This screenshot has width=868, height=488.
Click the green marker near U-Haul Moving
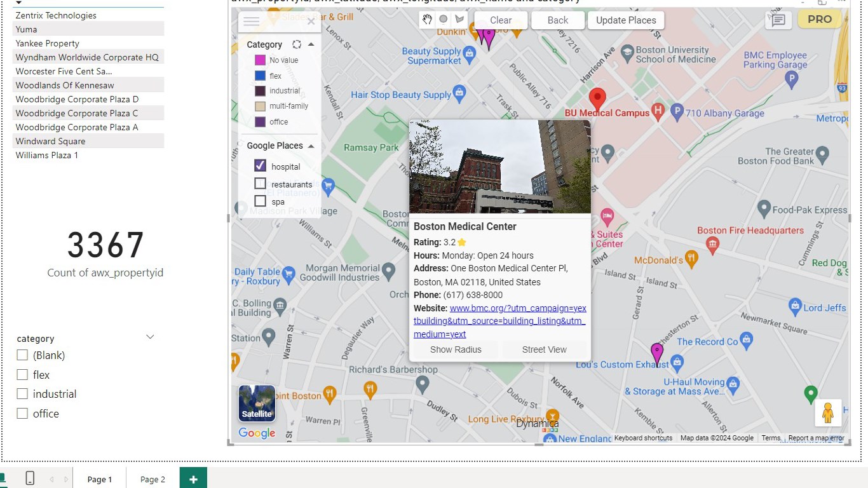tap(810, 394)
